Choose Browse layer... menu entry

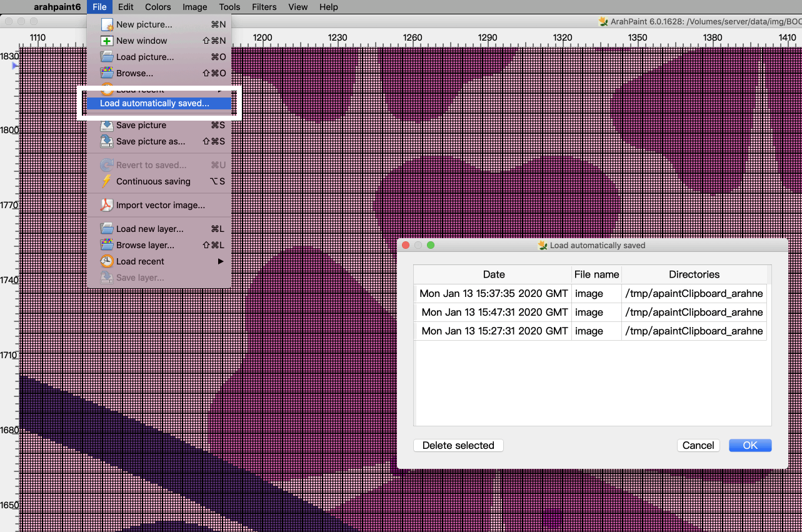click(x=159, y=245)
